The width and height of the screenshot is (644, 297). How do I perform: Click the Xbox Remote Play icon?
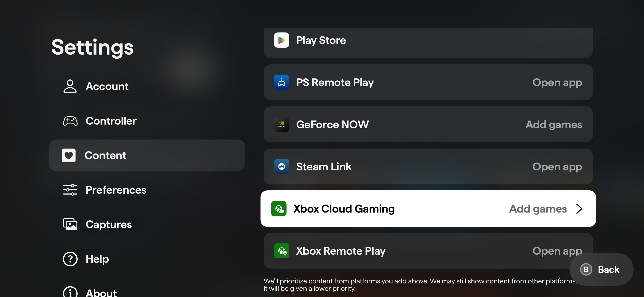[281, 251]
